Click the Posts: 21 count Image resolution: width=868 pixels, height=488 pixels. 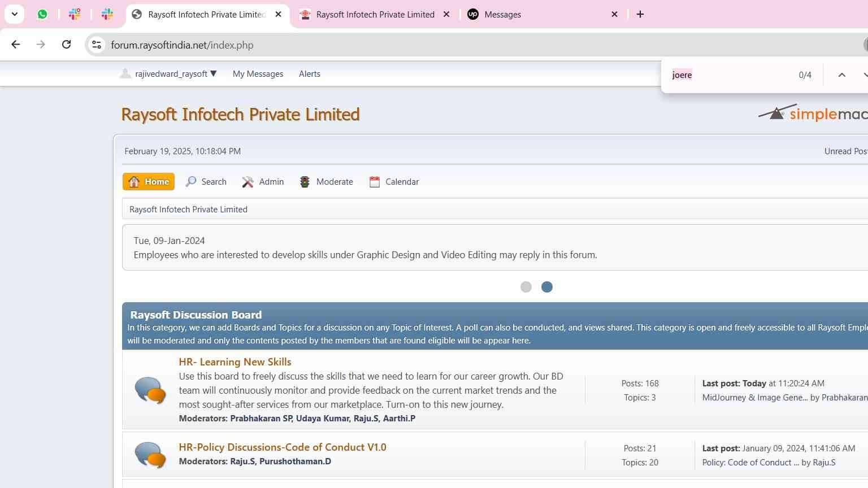[x=640, y=448]
